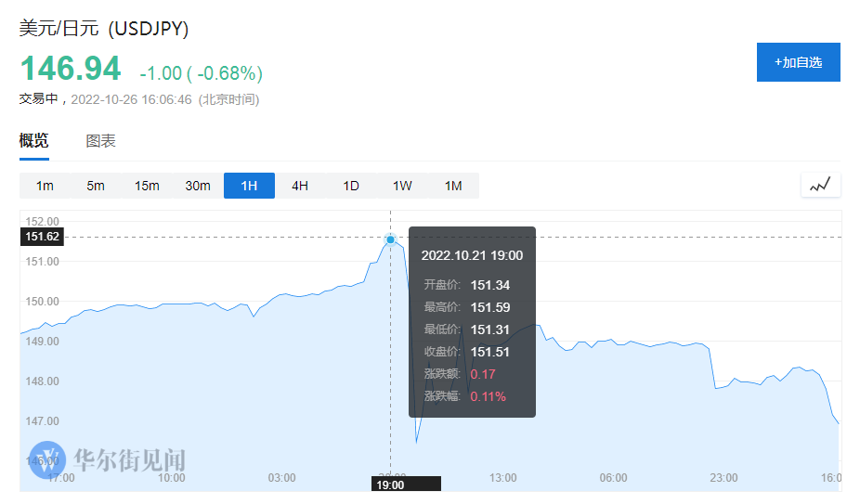Image resolution: width=860 pixels, height=504 pixels.
Task: Click the highlighted data point on chart
Action: 391,239
